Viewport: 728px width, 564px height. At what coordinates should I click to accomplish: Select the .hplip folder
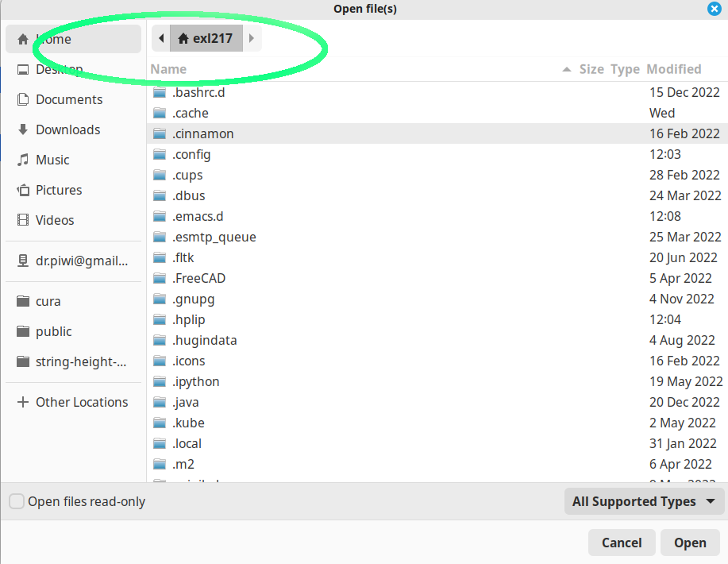[437, 319]
